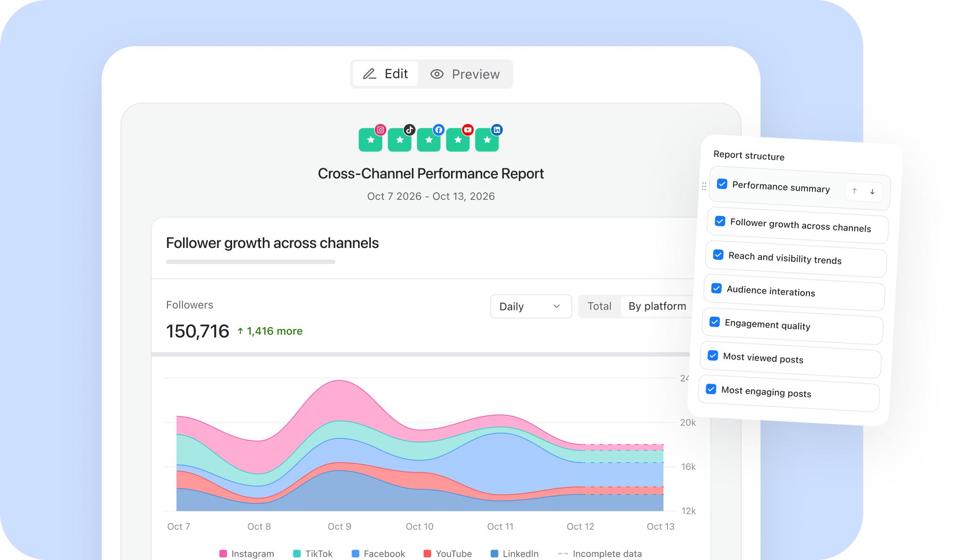Viewport: 967px width, 560px height.
Task: Click the YouTube channel profile icon
Action: 458,140
